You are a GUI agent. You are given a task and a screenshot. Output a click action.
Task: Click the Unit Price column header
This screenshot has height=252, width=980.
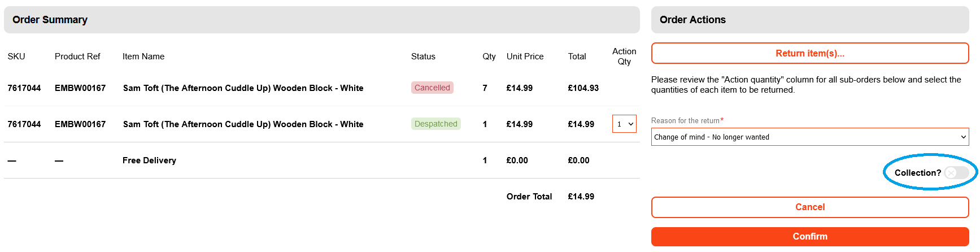click(x=525, y=57)
